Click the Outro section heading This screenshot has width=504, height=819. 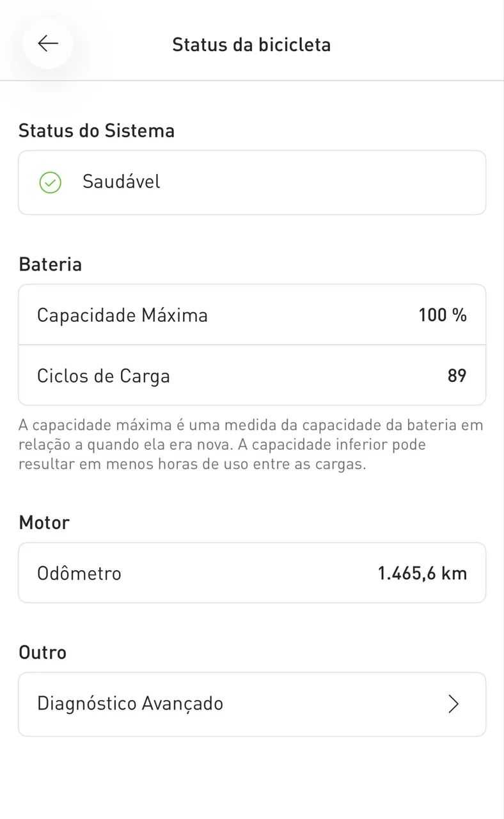coord(43,652)
